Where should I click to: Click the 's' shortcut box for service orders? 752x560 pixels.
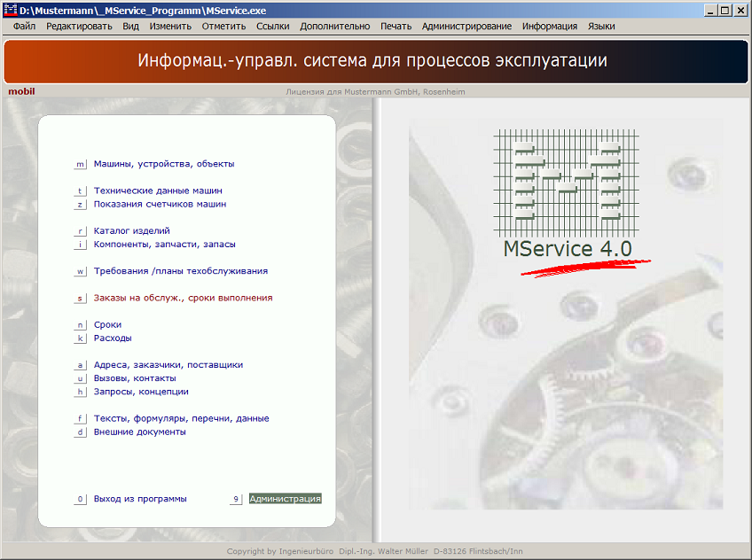(80, 299)
